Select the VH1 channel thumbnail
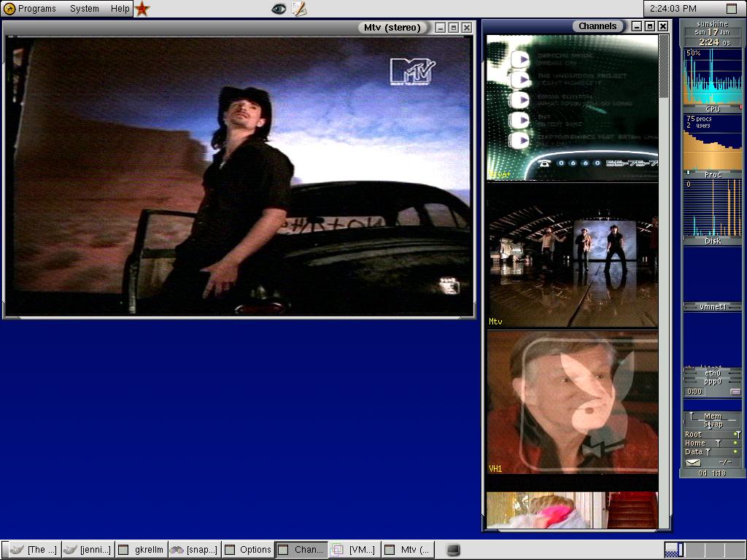The height and width of the screenshot is (560, 747). coord(573,402)
